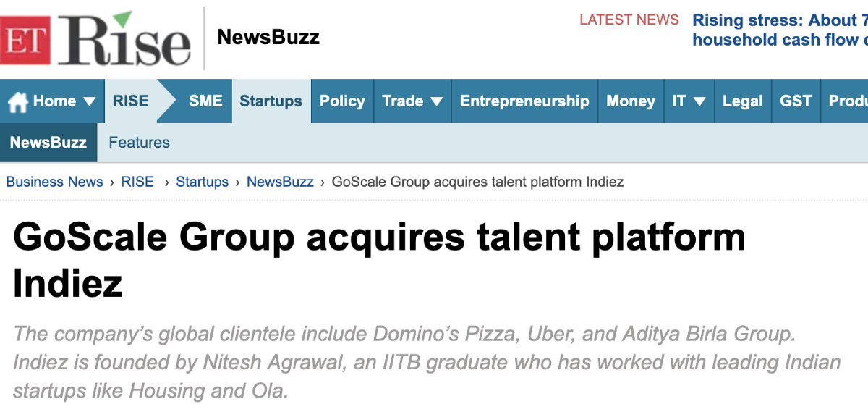Expand the Home dropdown arrow

[x=90, y=101]
